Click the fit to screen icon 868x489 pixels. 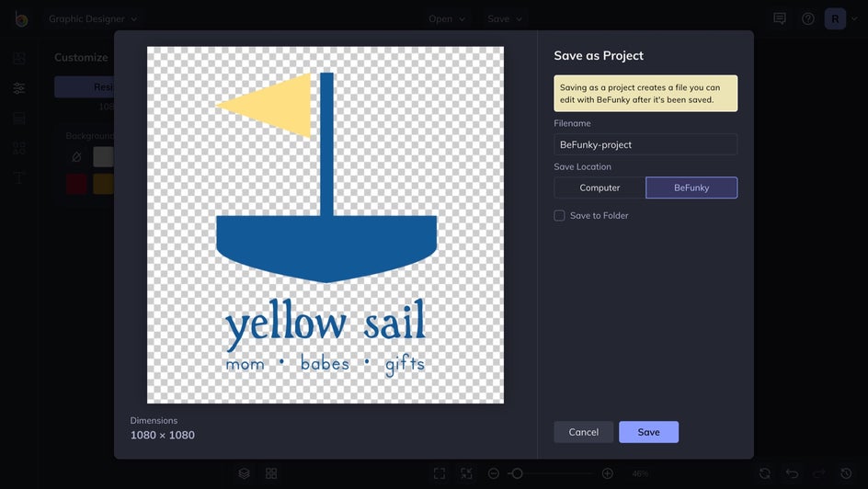pos(440,473)
